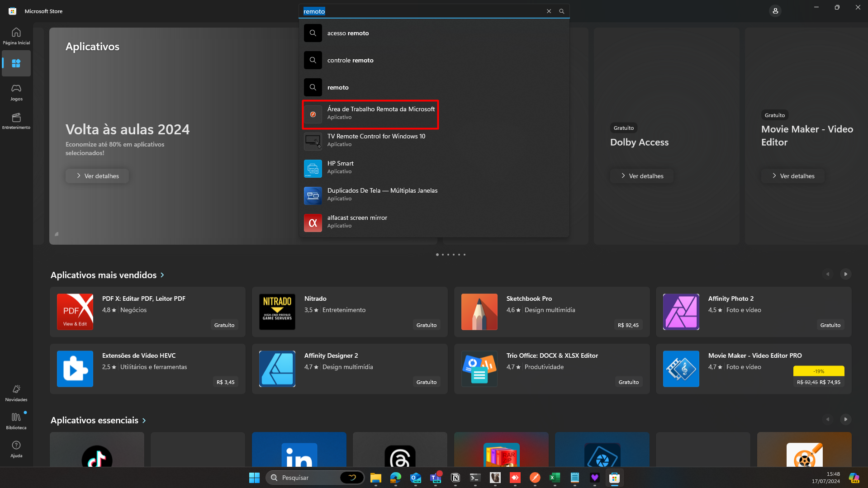868x488 pixels.
Task: Open Novidades in the sidebar
Action: [x=16, y=393]
